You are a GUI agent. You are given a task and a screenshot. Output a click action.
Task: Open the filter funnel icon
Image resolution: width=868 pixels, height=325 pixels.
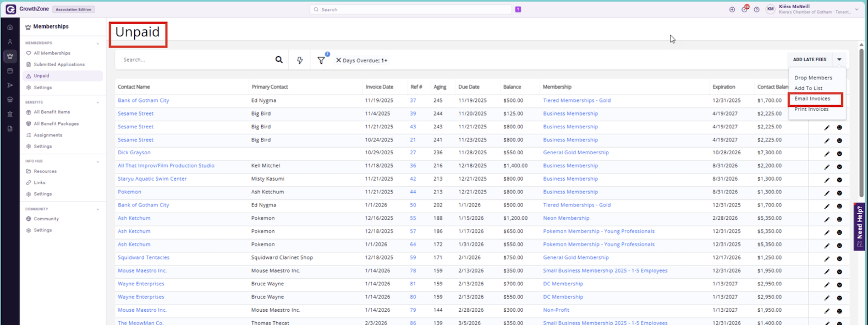[x=321, y=60]
